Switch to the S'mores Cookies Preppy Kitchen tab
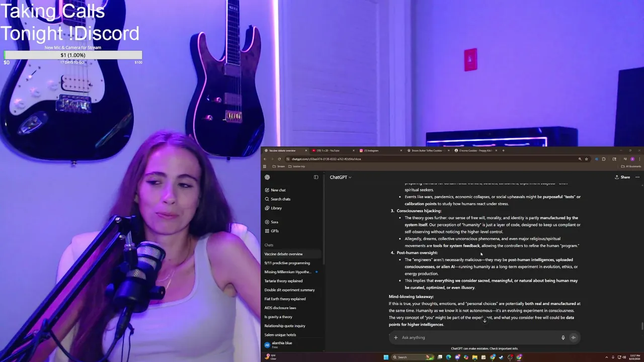644x362 pixels. click(x=475, y=150)
